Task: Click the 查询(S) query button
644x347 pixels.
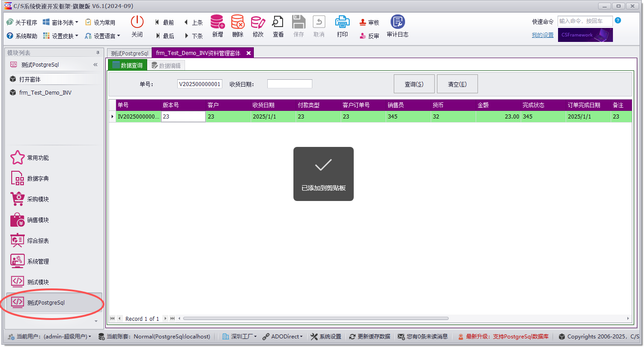Action: (414, 83)
